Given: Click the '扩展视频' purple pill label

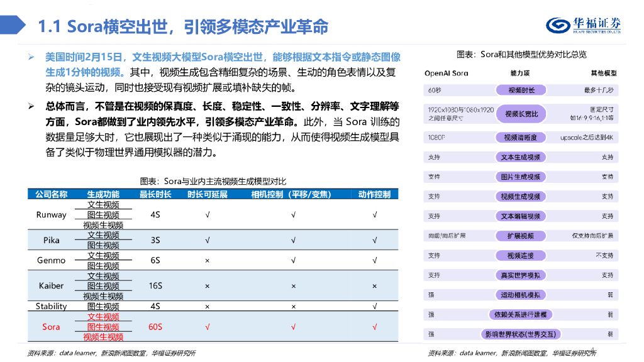Looking at the screenshot, I should (521, 236).
